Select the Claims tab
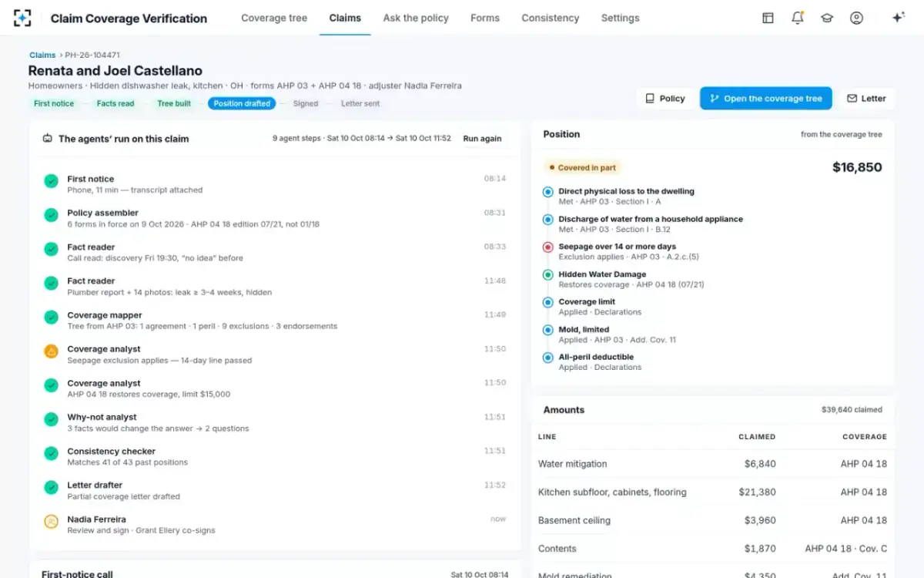Viewport: 924px width, 578px height. pos(345,18)
